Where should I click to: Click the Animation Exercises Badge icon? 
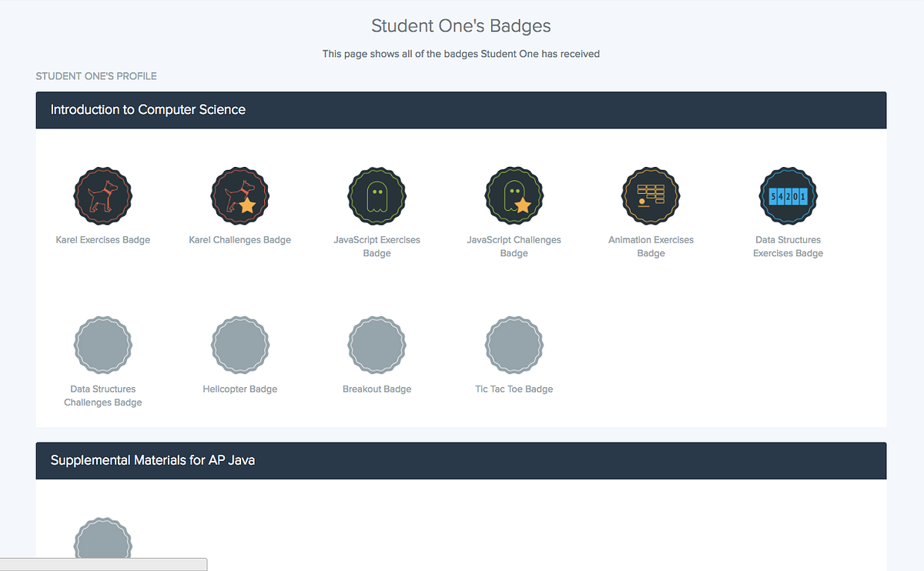[651, 195]
